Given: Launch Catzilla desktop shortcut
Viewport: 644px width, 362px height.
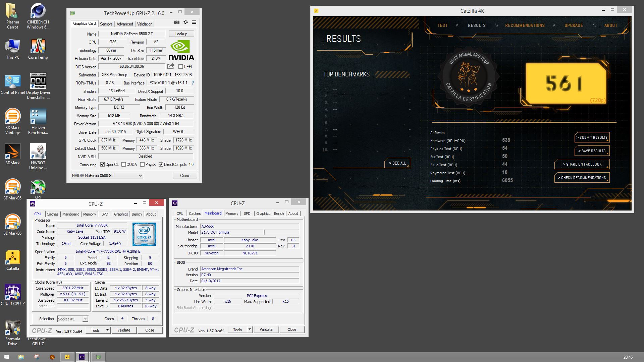Looking at the screenshot, I should (12, 260).
